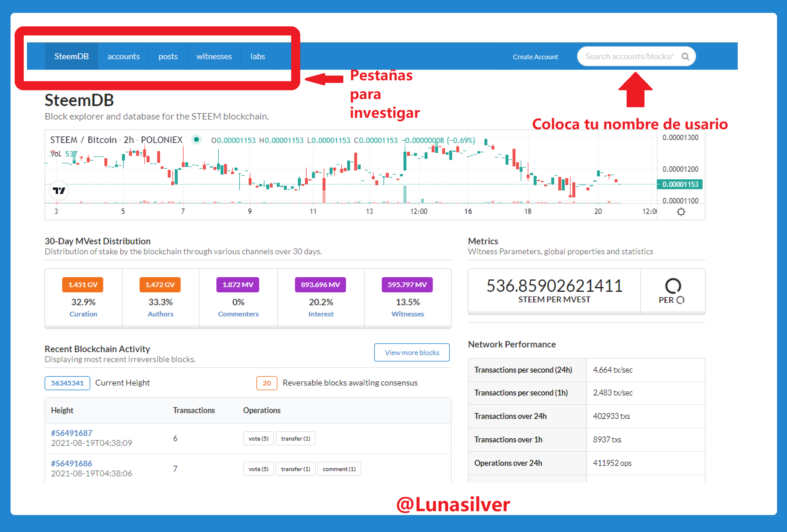Click the Operations column header
This screenshot has height=532, width=787.
click(262, 410)
